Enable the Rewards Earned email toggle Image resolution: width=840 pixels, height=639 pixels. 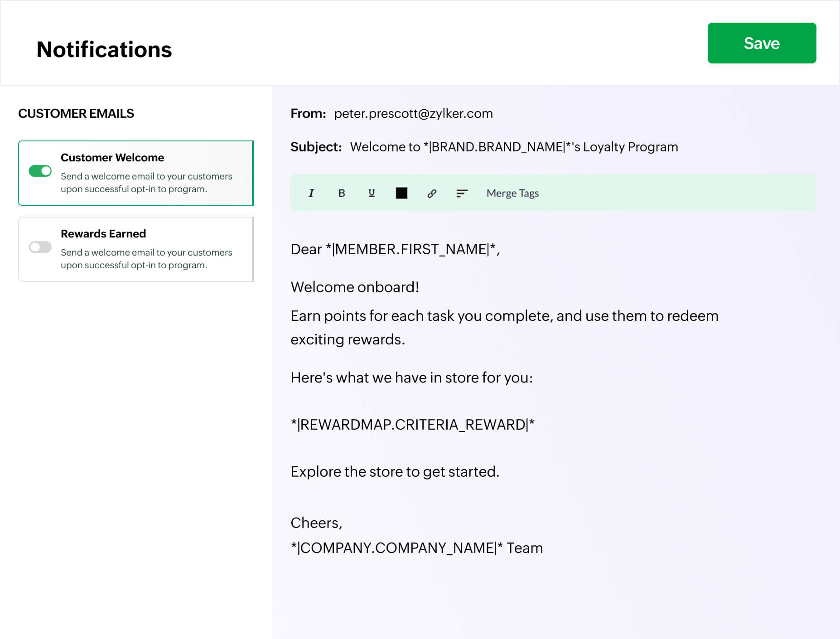tap(40, 247)
